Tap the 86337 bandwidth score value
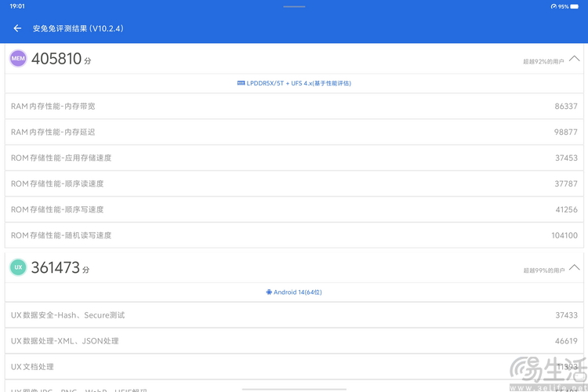The height and width of the screenshot is (392, 588). point(566,107)
